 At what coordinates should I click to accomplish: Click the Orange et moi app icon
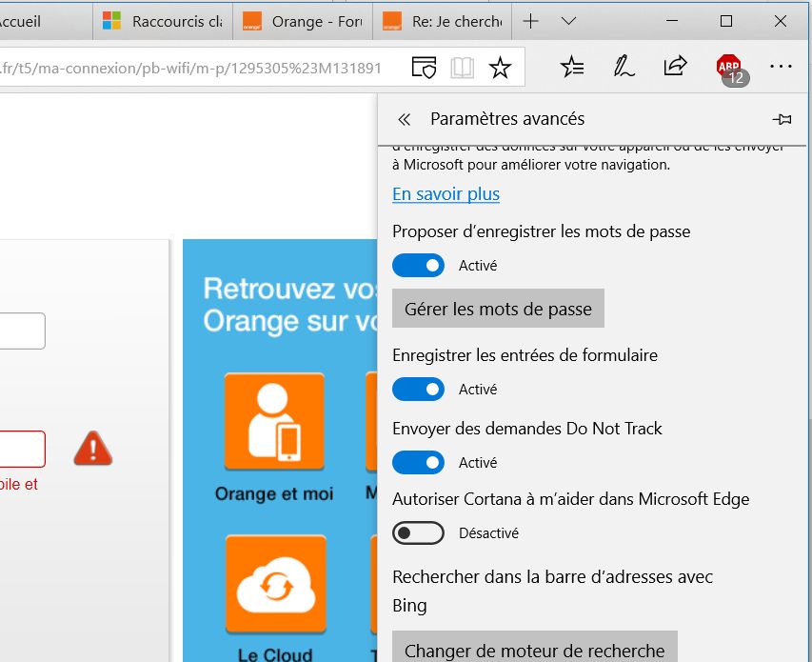pyautogui.click(x=274, y=422)
